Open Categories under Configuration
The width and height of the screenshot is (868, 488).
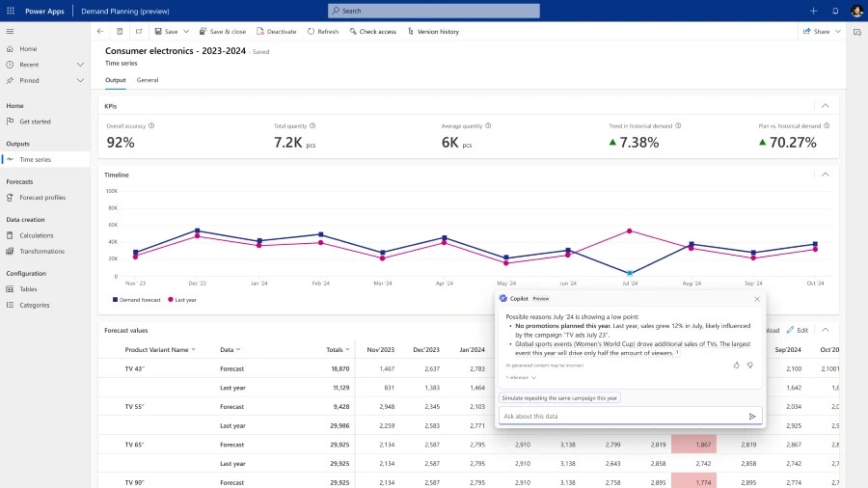(x=35, y=305)
